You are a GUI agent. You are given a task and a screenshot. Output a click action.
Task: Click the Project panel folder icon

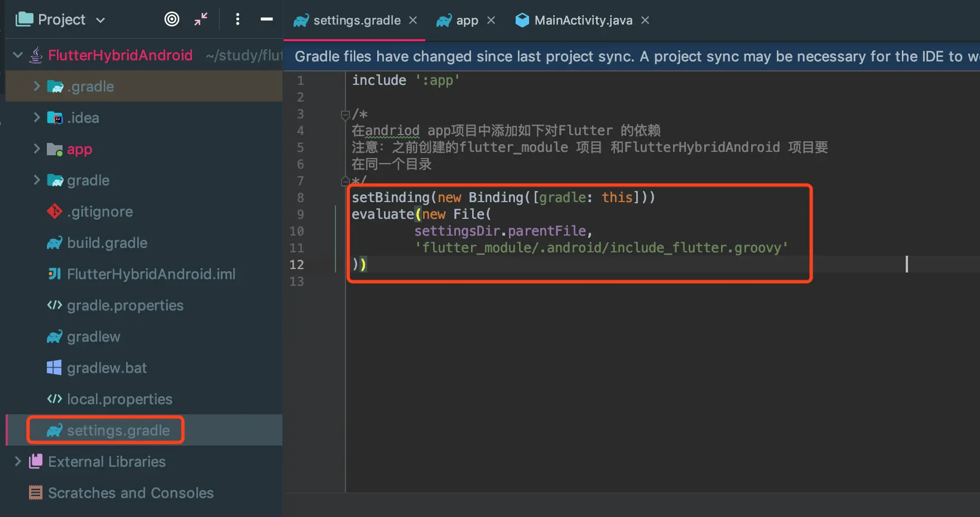[x=24, y=20]
